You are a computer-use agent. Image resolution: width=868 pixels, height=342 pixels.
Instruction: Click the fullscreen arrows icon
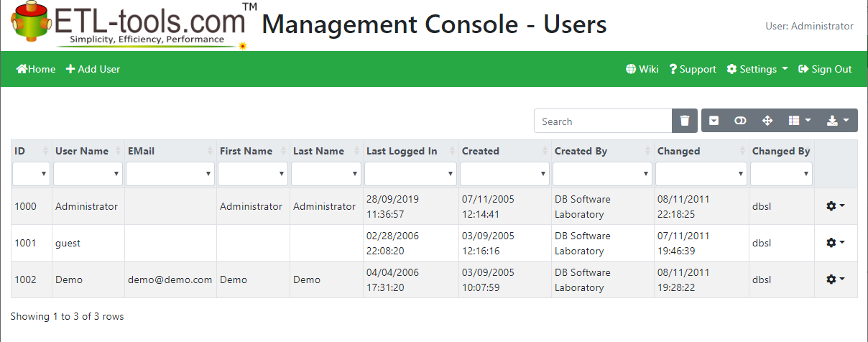coord(767,121)
